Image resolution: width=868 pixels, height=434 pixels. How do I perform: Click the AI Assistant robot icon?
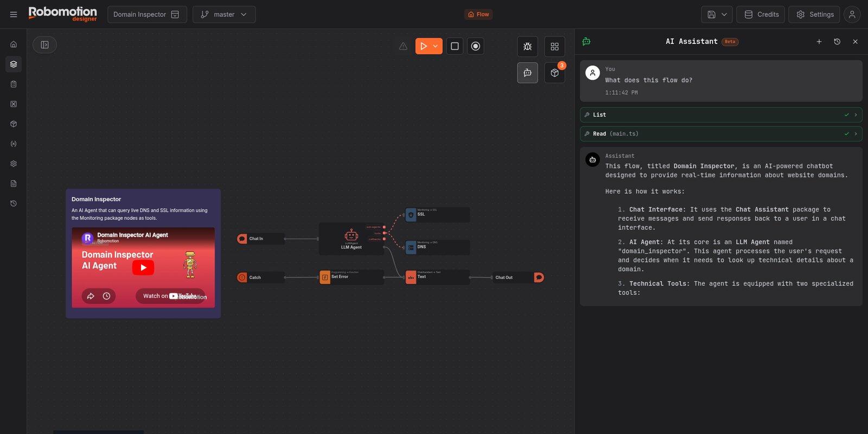click(x=586, y=42)
